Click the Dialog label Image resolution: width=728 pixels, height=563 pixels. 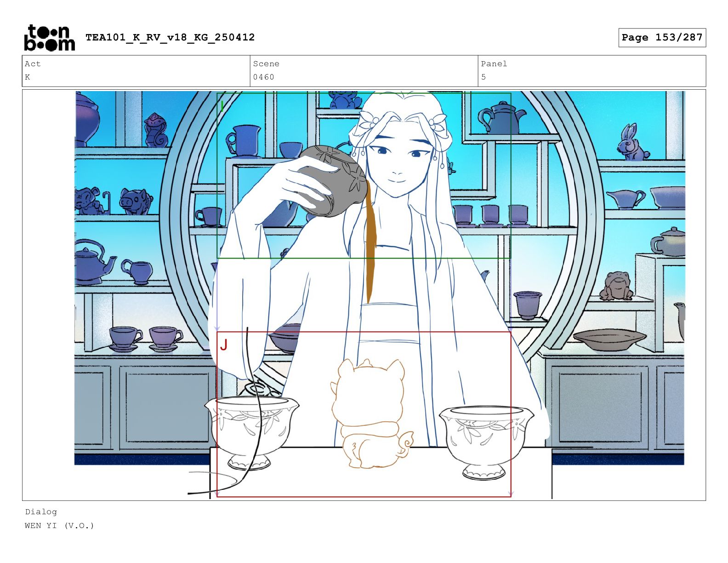tap(41, 512)
